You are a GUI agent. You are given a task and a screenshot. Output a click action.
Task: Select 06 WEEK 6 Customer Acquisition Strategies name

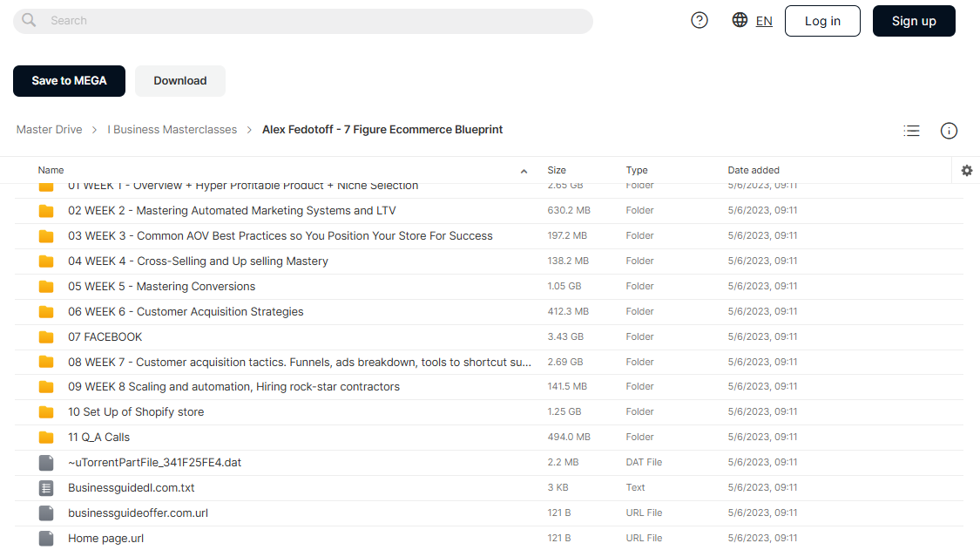point(186,311)
